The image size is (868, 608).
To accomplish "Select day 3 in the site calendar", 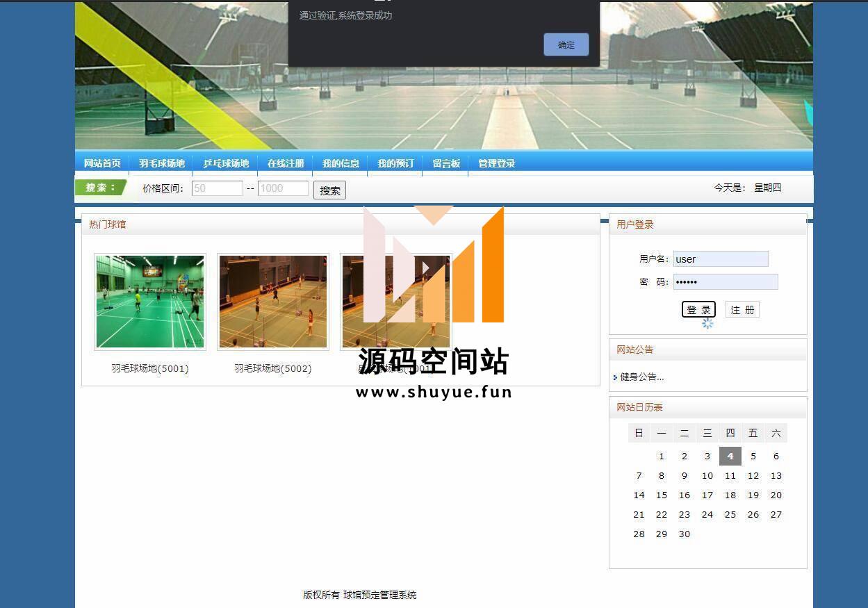I will 707,457.
